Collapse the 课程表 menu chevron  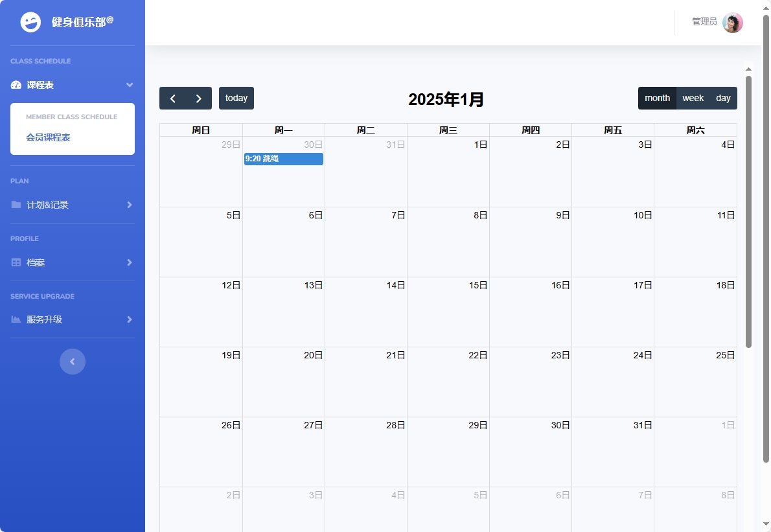130,85
